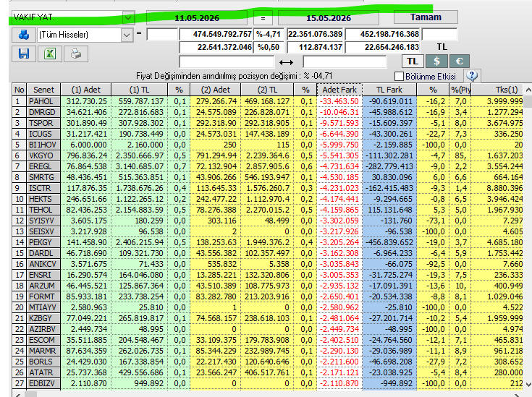Click the %-4,71 change field
The image size is (532, 397).
pos(268,34)
